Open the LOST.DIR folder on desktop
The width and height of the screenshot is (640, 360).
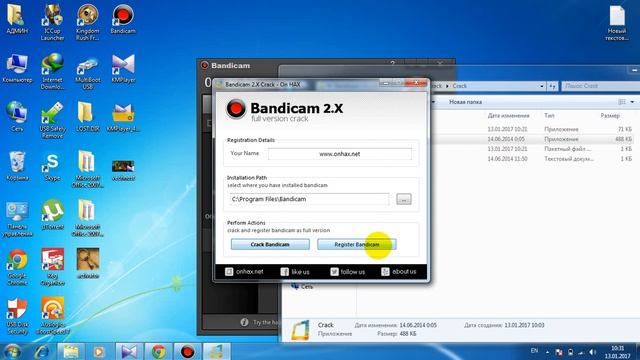click(x=87, y=117)
